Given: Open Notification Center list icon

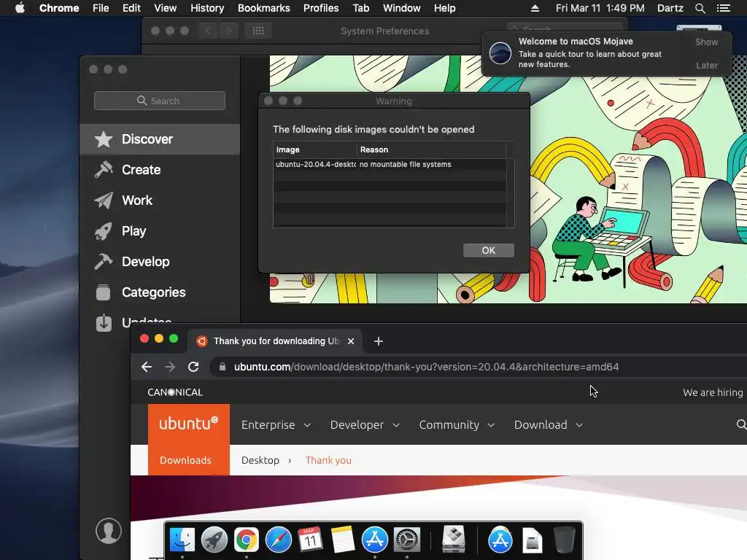Looking at the screenshot, I should 723,8.
